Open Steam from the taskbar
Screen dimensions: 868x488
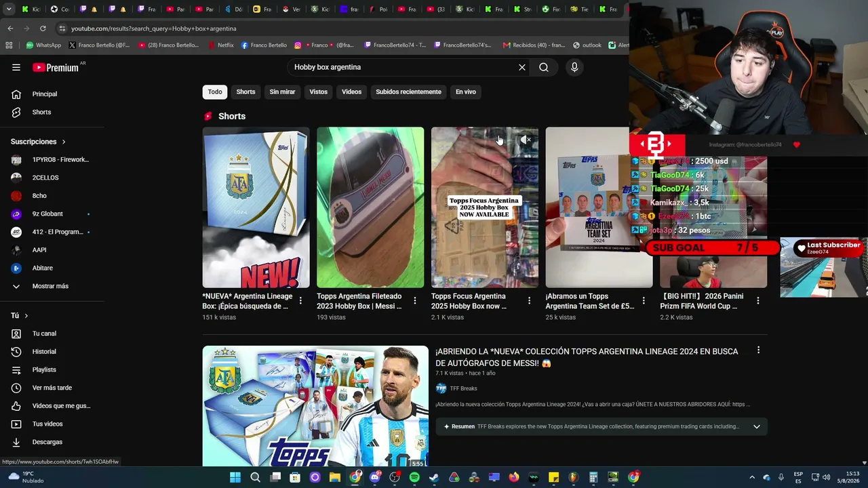[434, 477]
